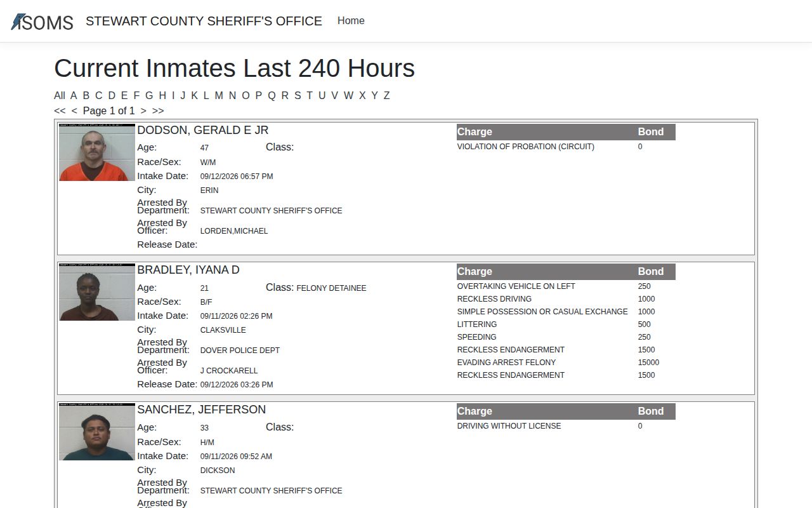This screenshot has width=812, height=508.
Task: Open Gerald Dodson's mugshot photo
Action: point(97,152)
